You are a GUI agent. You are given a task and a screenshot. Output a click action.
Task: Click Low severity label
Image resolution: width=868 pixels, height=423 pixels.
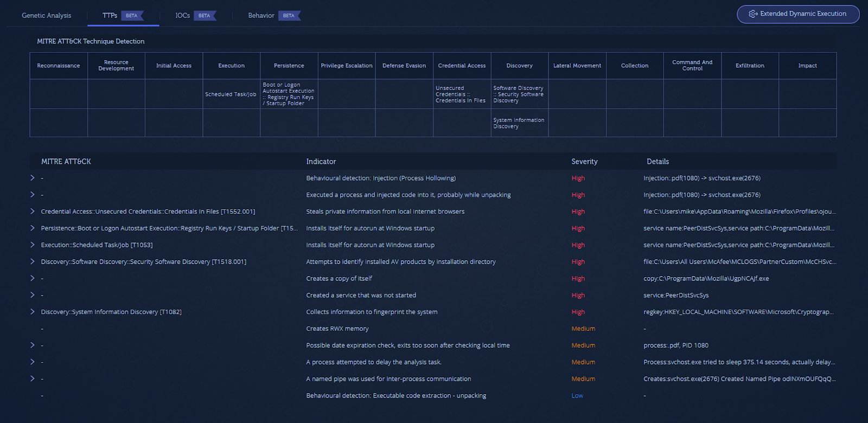(577, 395)
